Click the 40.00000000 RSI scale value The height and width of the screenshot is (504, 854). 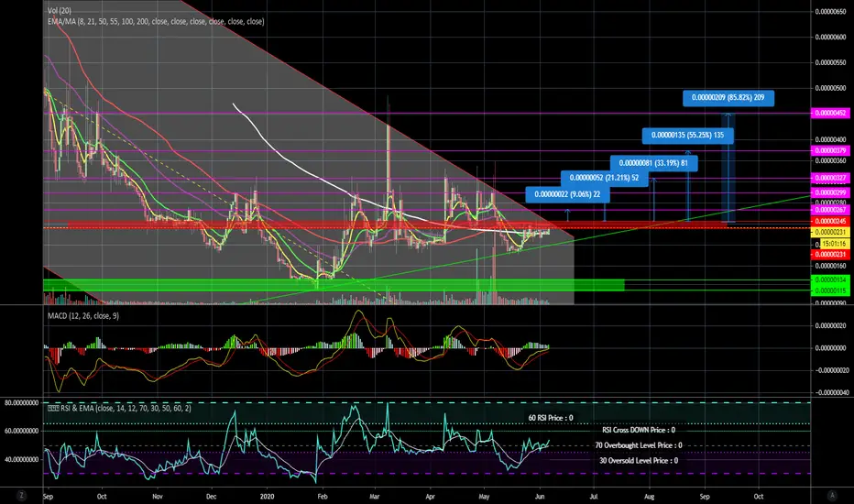pos(21,459)
